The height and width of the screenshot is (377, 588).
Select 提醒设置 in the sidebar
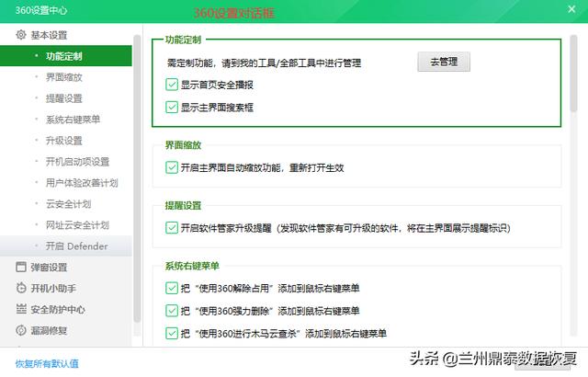(x=64, y=98)
